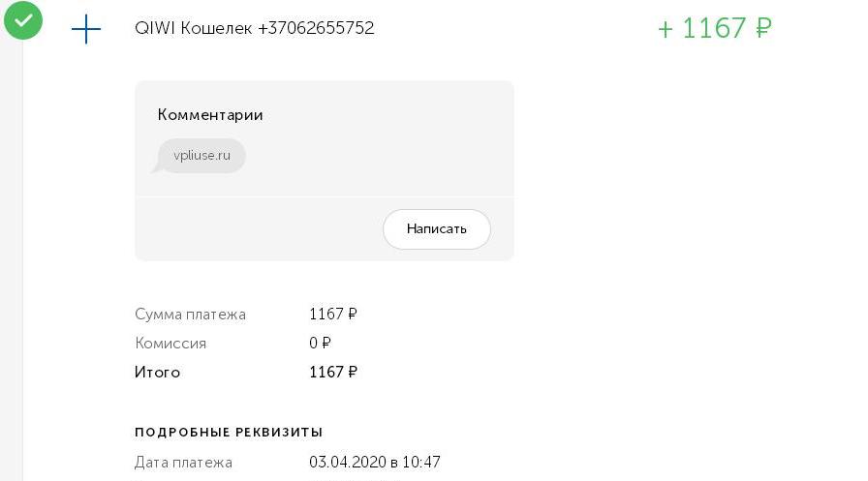Click the + 1167 ₽ green amount

(715, 28)
